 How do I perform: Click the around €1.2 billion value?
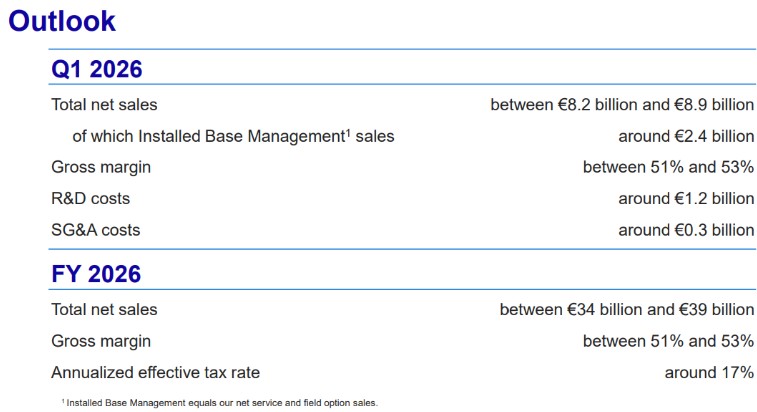coord(685,198)
